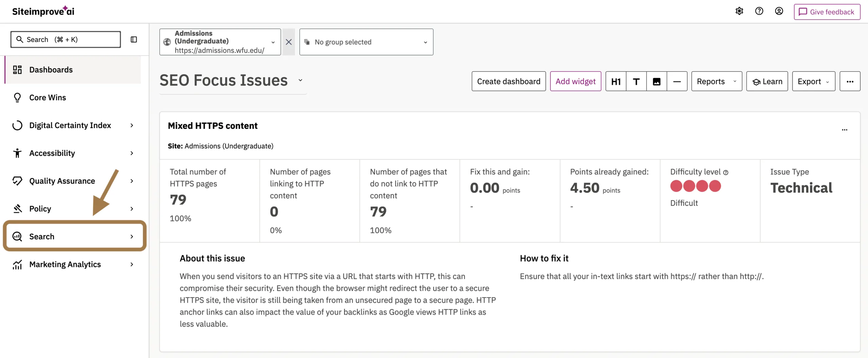The height and width of the screenshot is (358, 868).
Task: Click the 79 under pages not linking to HTTP
Action: [378, 212]
